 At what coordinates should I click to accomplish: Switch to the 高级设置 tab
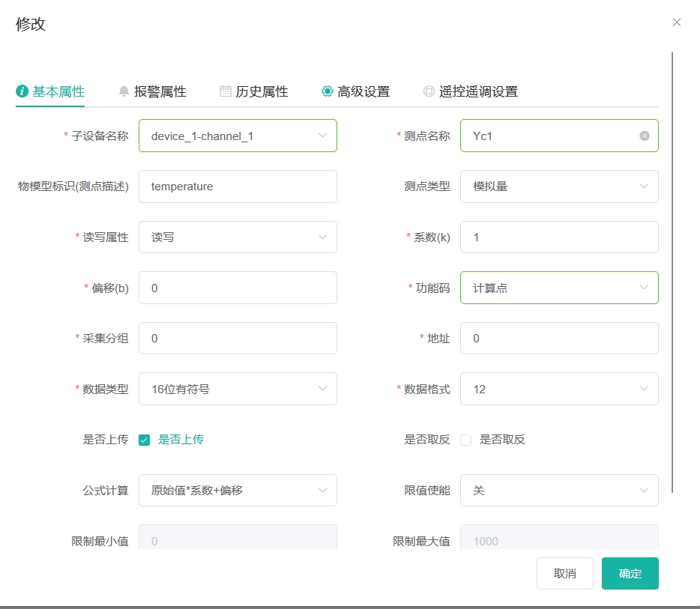click(x=355, y=91)
